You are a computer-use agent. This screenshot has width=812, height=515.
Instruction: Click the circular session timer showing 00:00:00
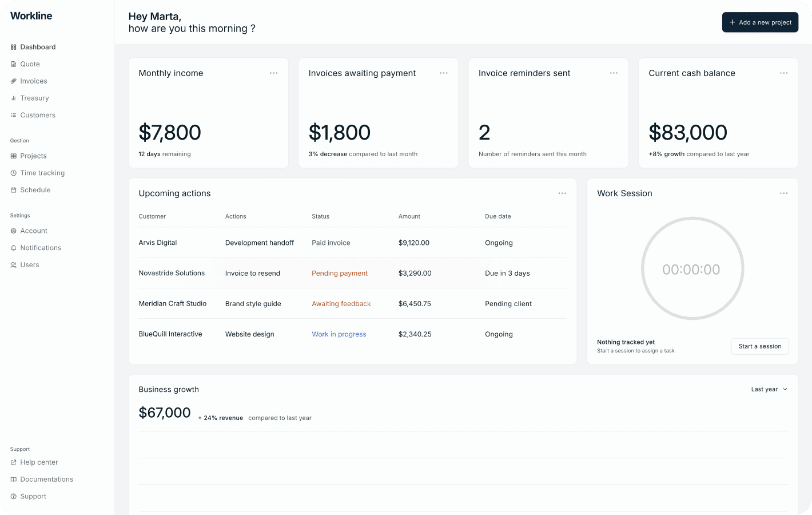click(692, 268)
